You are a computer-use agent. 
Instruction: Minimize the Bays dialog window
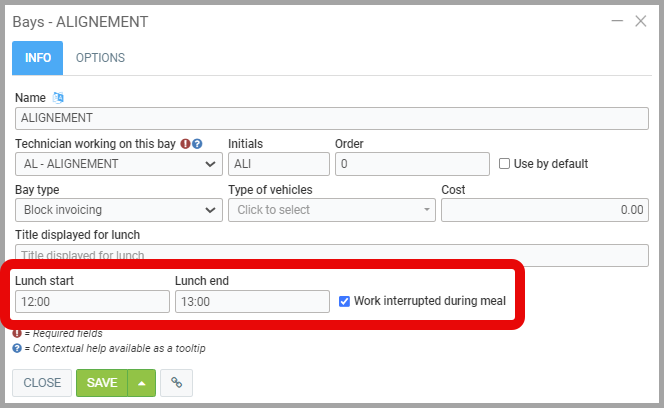pos(618,20)
